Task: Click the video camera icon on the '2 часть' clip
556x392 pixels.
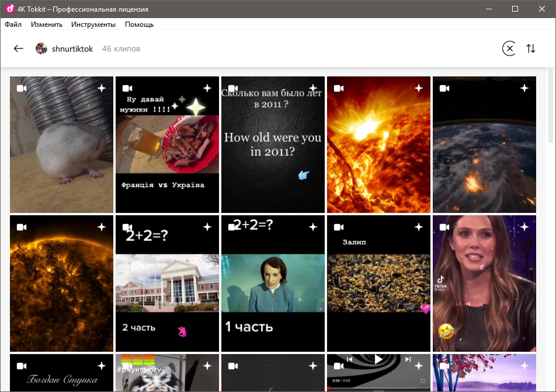Action: coord(127,227)
